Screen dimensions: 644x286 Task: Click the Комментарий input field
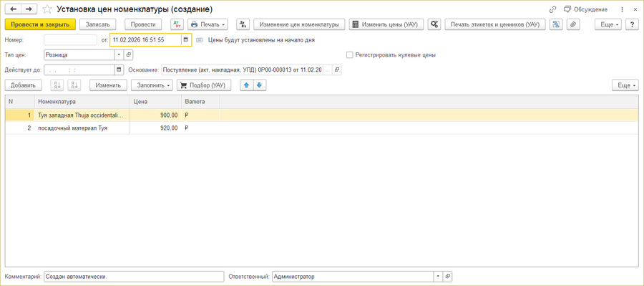(x=134, y=277)
